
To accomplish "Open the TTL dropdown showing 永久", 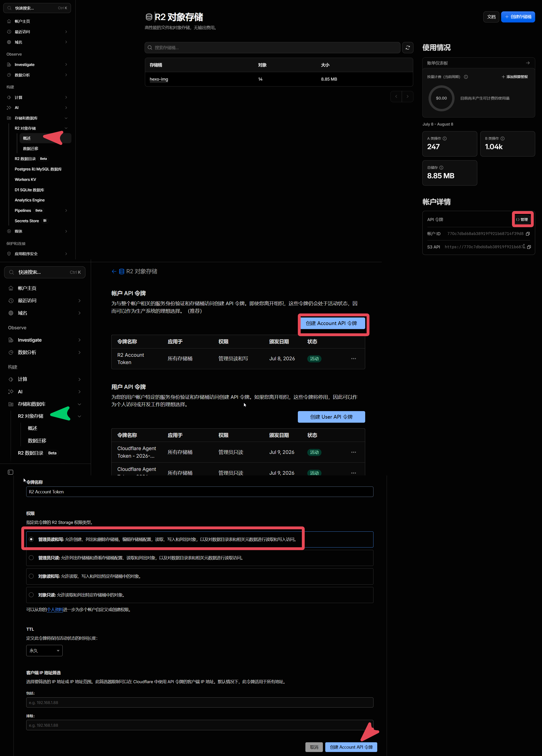I will pos(44,651).
